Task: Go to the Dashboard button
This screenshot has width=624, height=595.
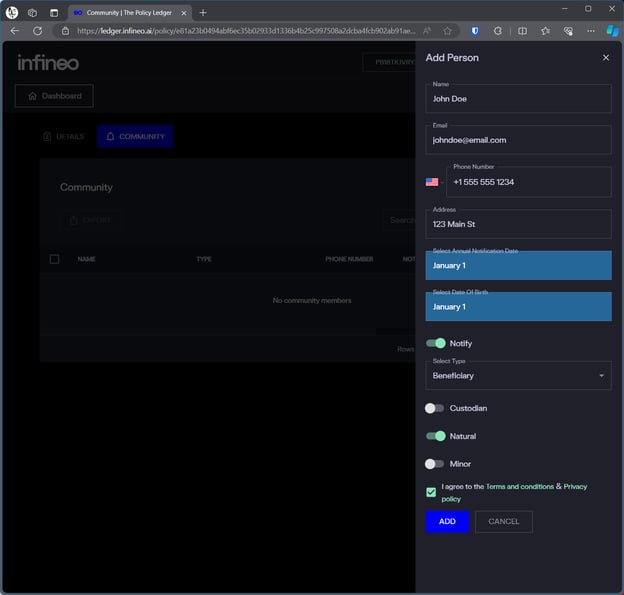Action: pos(54,96)
